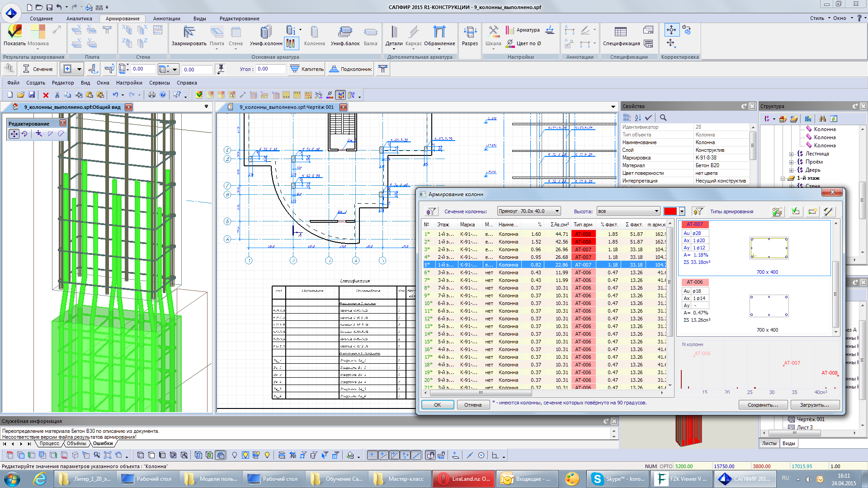
Task: Expand the Лестница tree node
Action: pyautogui.click(x=792, y=154)
